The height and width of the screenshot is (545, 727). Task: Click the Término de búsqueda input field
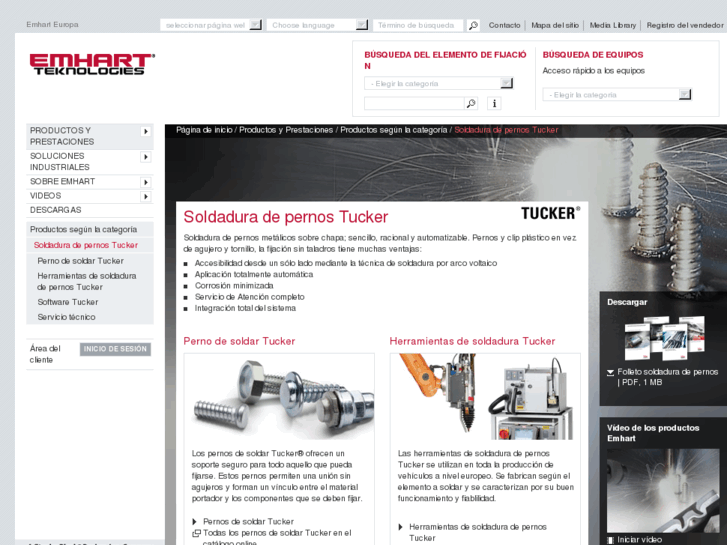[x=418, y=25]
